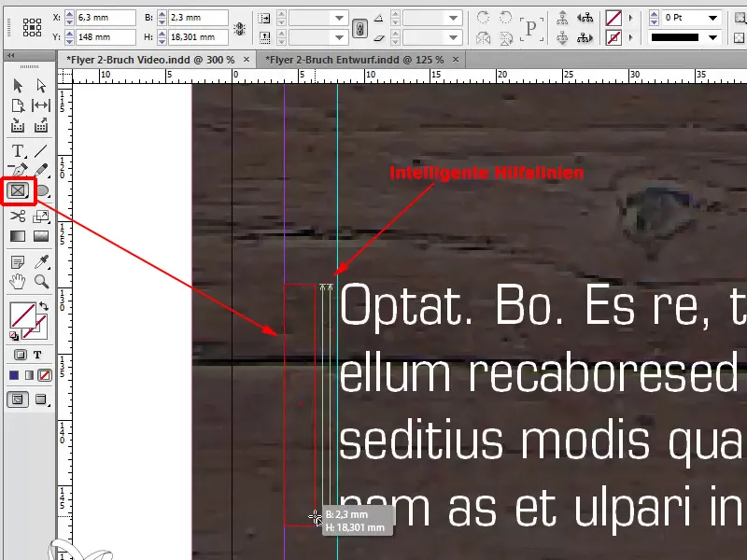Click the height H input field
The image size is (747, 560).
198,36
